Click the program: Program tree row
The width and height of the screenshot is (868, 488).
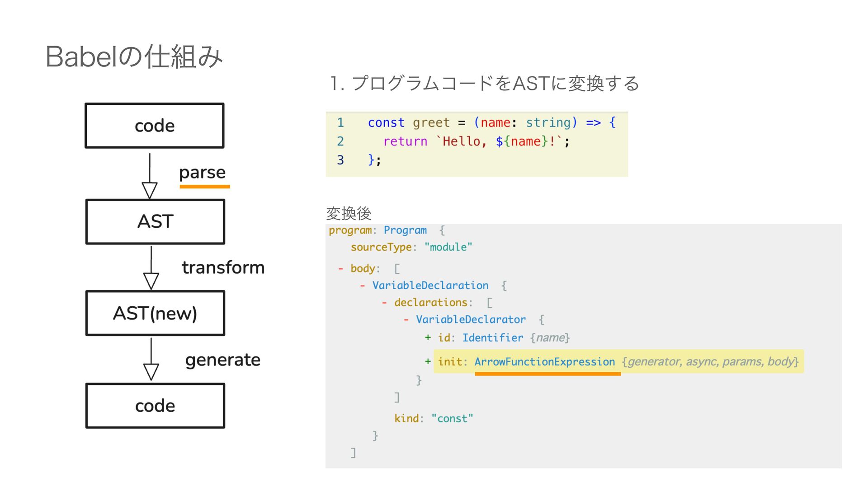[x=387, y=230]
